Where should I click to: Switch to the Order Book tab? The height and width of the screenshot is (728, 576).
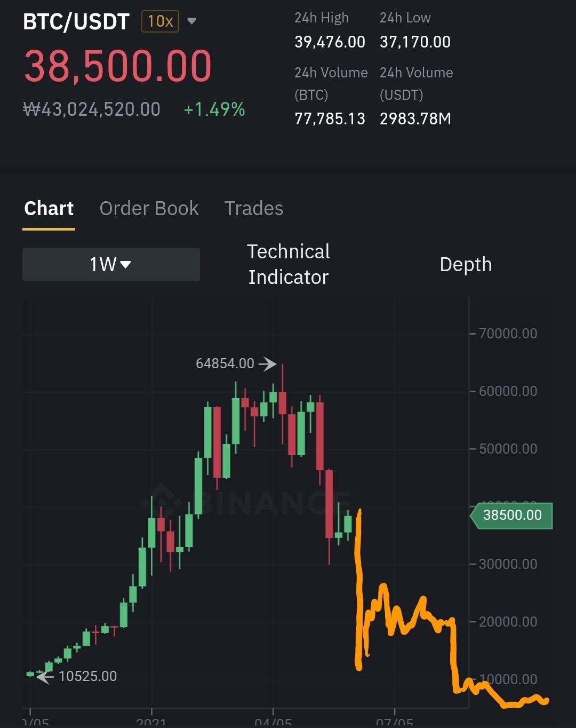[x=149, y=208]
